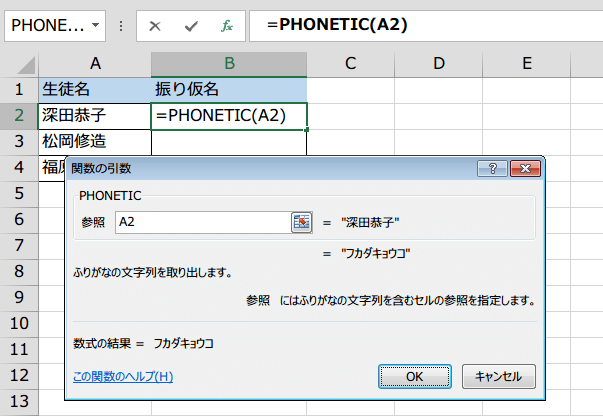The height and width of the screenshot is (416, 603).
Task: Select column A header
Action: pyautogui.click(x=95, y=64)
